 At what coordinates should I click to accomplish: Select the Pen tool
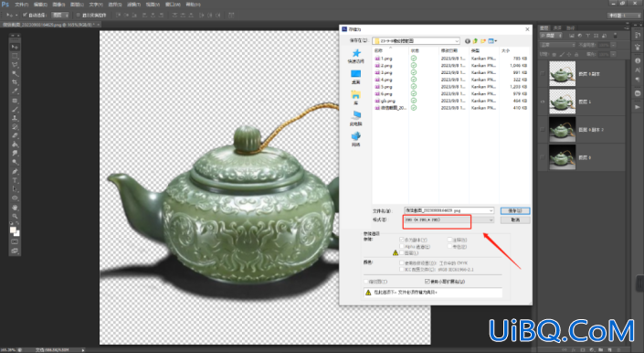coord(15,171)
